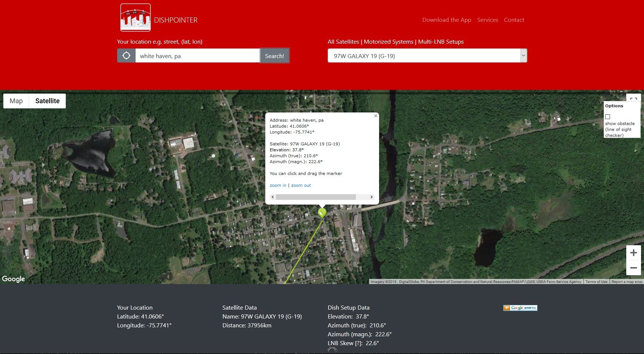This screenshot has width=644, height=354.
Task: Click the Options panel heading
Action: [x=614, y=106]
